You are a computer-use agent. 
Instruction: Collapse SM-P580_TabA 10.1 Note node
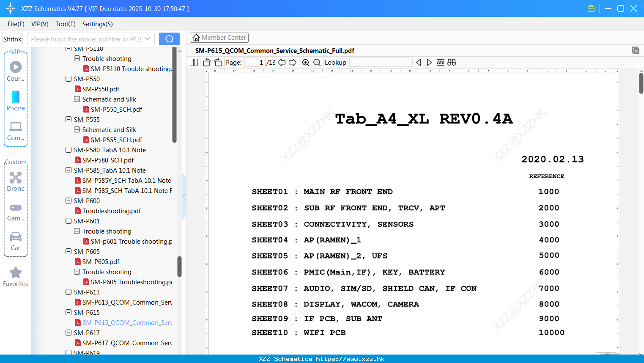69,150
